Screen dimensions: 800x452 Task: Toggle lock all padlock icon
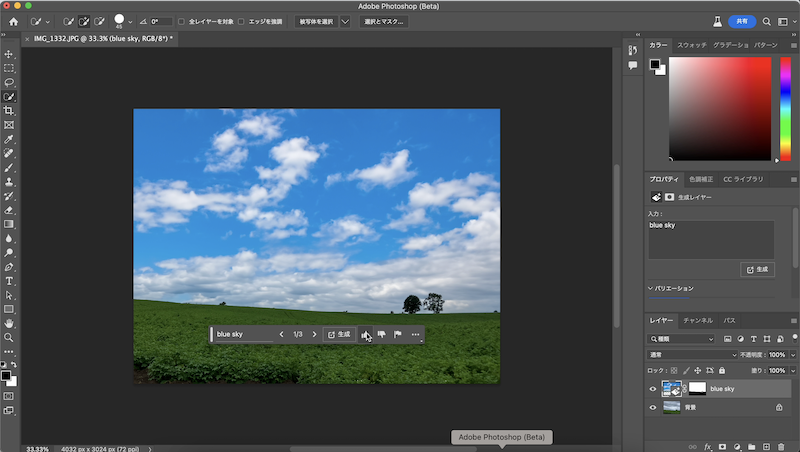pyautogui.click(x=721, y=370)
